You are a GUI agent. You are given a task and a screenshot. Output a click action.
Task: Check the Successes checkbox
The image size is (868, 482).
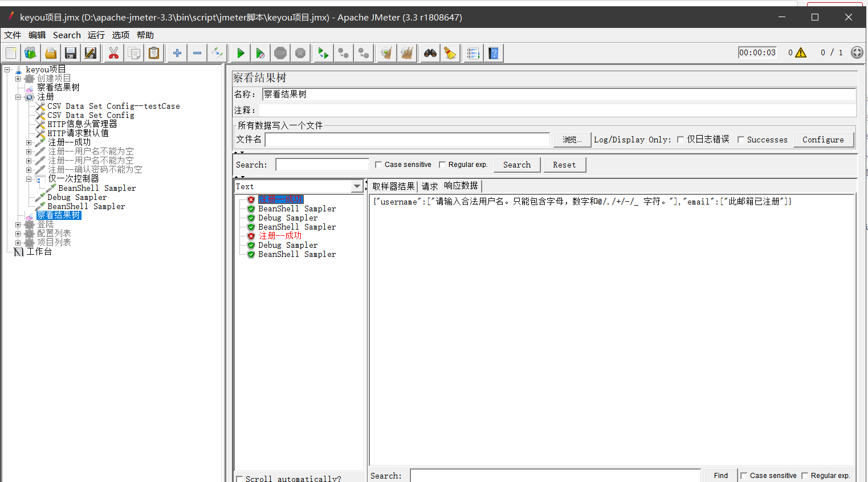[741, 139]
